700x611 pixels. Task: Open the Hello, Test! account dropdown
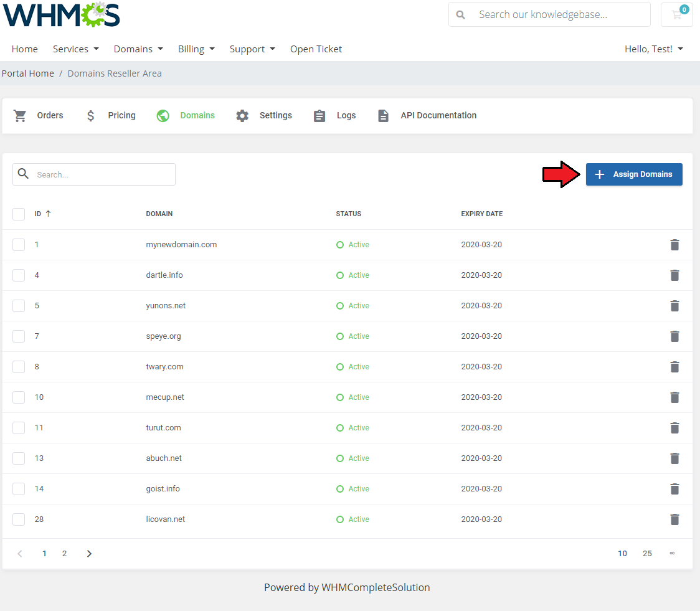click(x=653, y=49)
